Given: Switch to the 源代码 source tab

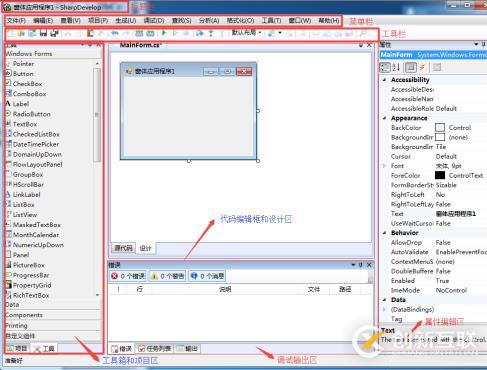Looking at the screenshot, I should [123, 248].
